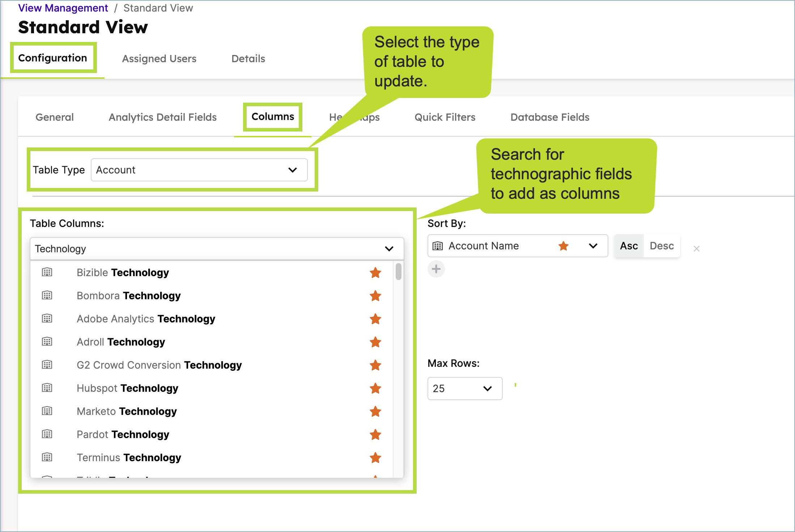Viewport: 795px width, 532px height.
Task: Click the star inside the Account Name sort field
Action: click(563, 246)
